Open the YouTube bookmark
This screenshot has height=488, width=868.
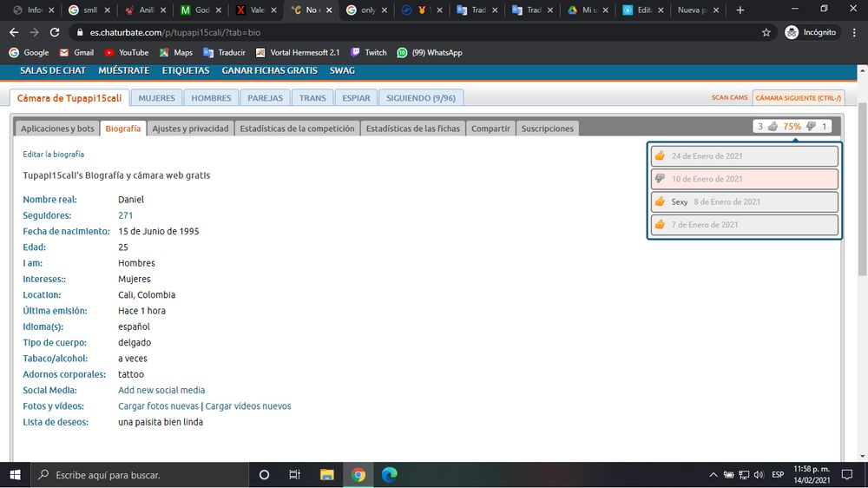tap(126, 53)
